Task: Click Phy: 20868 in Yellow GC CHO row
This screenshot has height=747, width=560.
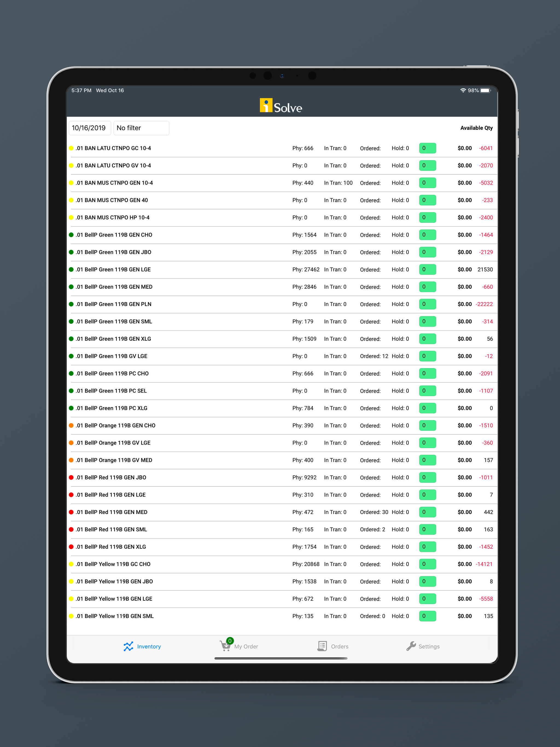Action: tap(306, 564)
